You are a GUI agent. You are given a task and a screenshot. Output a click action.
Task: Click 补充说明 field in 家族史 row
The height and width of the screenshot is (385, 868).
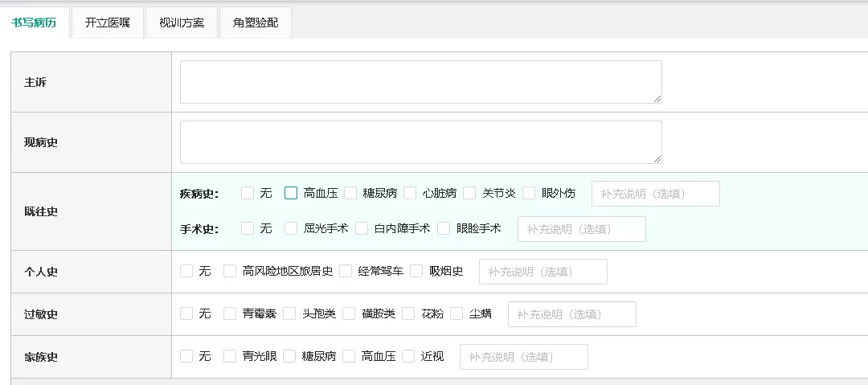coord(524,357)
